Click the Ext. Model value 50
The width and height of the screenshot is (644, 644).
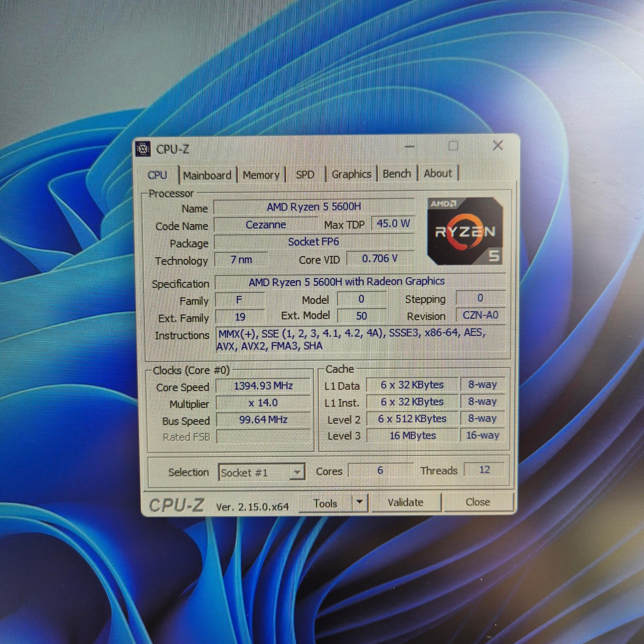tap(361, 316)
